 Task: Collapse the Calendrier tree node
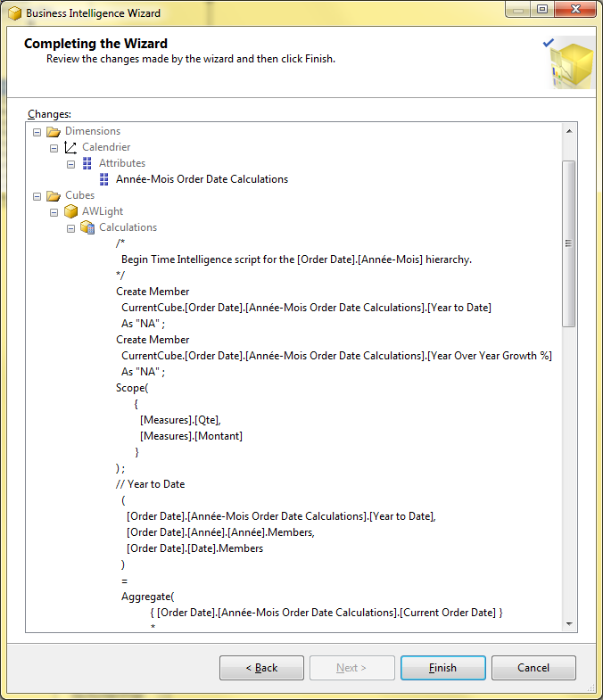coord(54,147)
